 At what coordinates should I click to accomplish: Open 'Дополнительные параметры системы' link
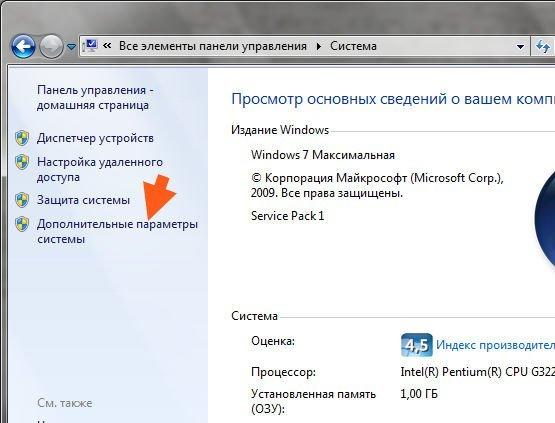click(117, 231)
